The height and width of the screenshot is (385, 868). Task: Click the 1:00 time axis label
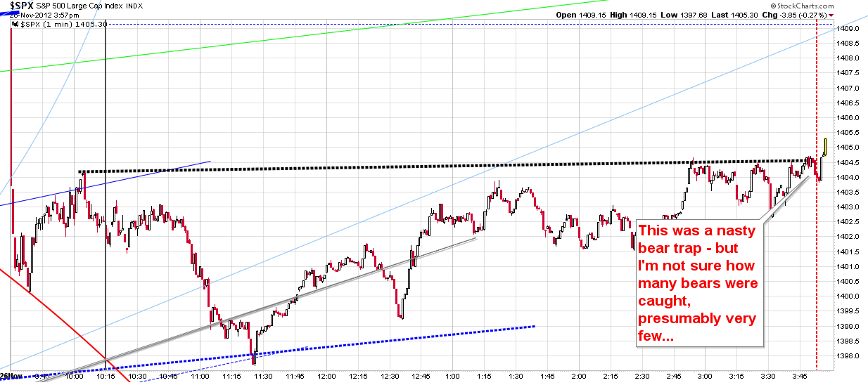pos(452,377)
